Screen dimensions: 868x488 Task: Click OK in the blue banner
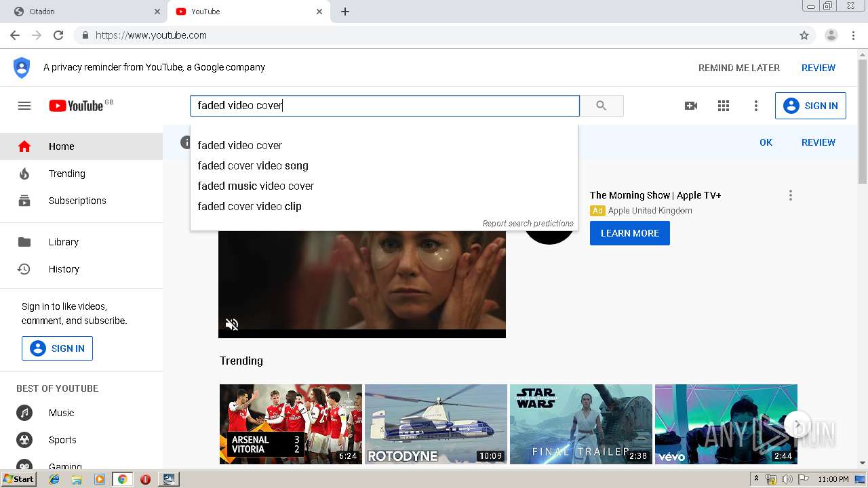766,142
